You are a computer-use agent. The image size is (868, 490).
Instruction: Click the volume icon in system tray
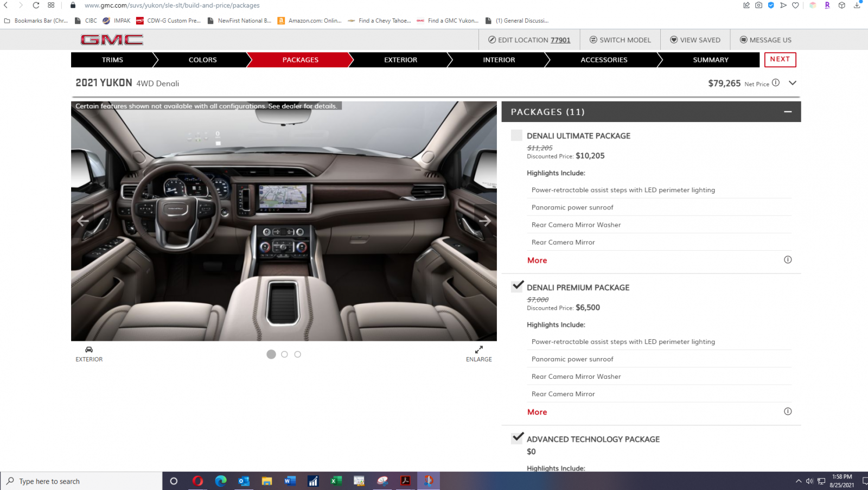pos(809,481)
